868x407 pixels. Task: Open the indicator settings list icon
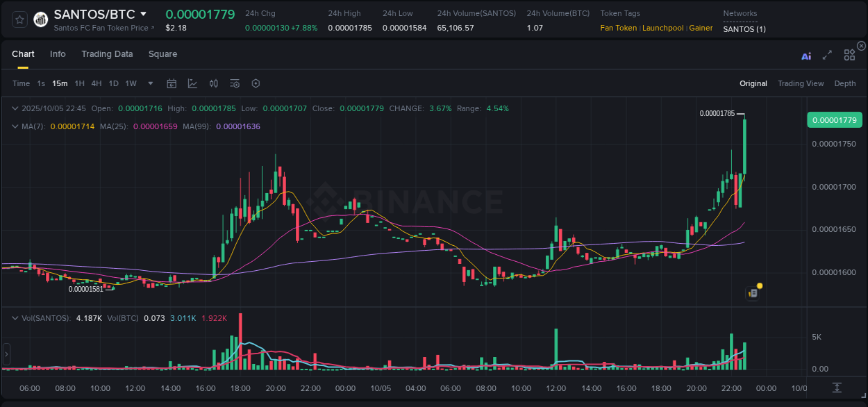click(235, 83)
